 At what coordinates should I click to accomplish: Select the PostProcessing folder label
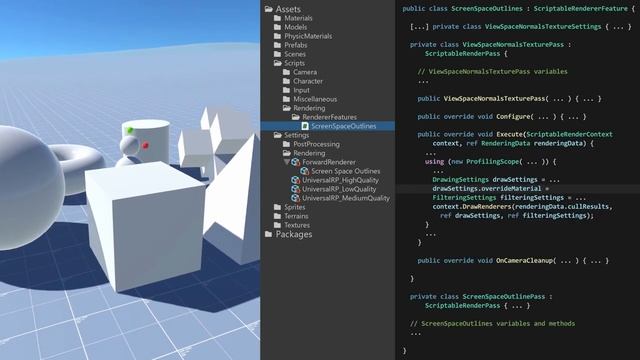316,144
